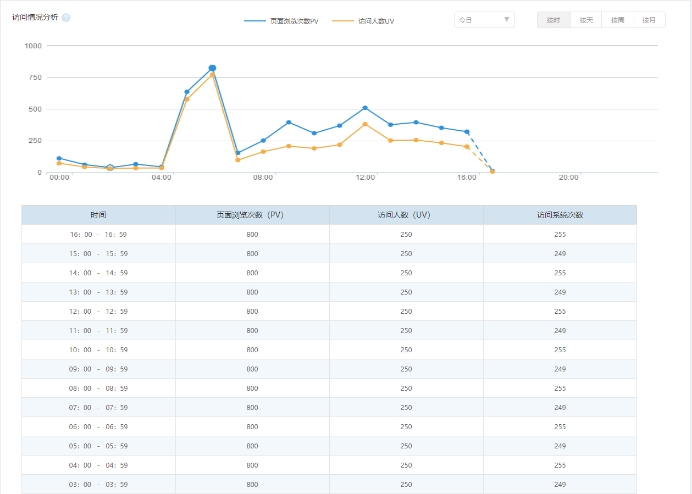Select the 04:00 - 04:59 time cell
This screenshot has width=692, height=494.
(x=98, y=465)
